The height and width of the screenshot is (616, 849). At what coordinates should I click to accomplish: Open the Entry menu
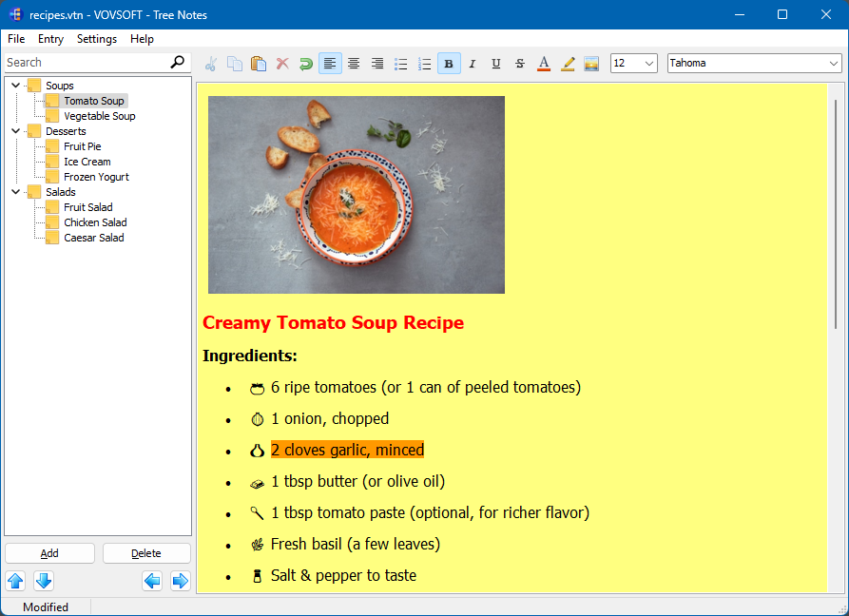50,39
